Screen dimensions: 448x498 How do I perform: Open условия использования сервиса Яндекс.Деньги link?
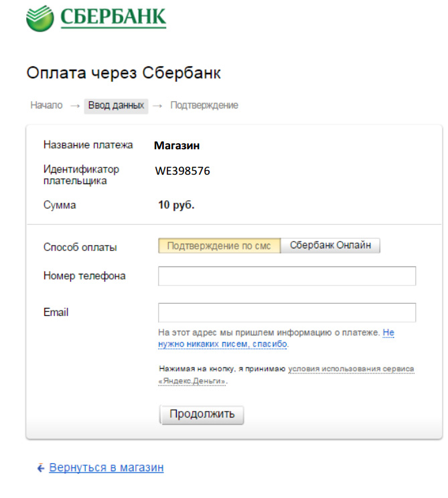pos(286,375)
